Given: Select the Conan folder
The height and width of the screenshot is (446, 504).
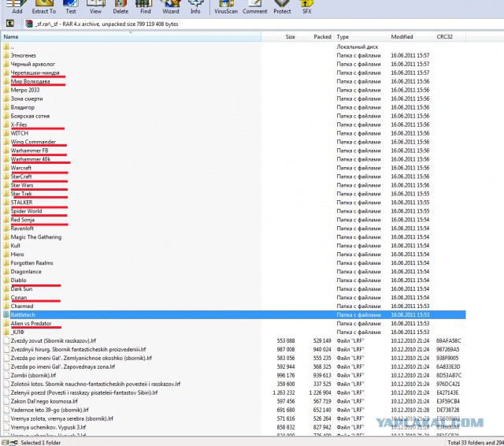Looking at the screenshot, I should point(234,298).
